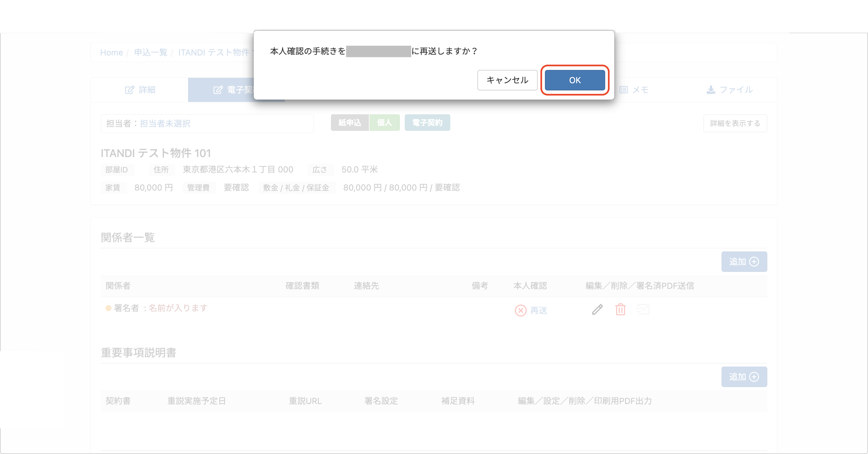Go to 申込一覧 breadcrumb
Viewport: 868px width, 454px height.
pyautogui.click(x=151, y=52)
